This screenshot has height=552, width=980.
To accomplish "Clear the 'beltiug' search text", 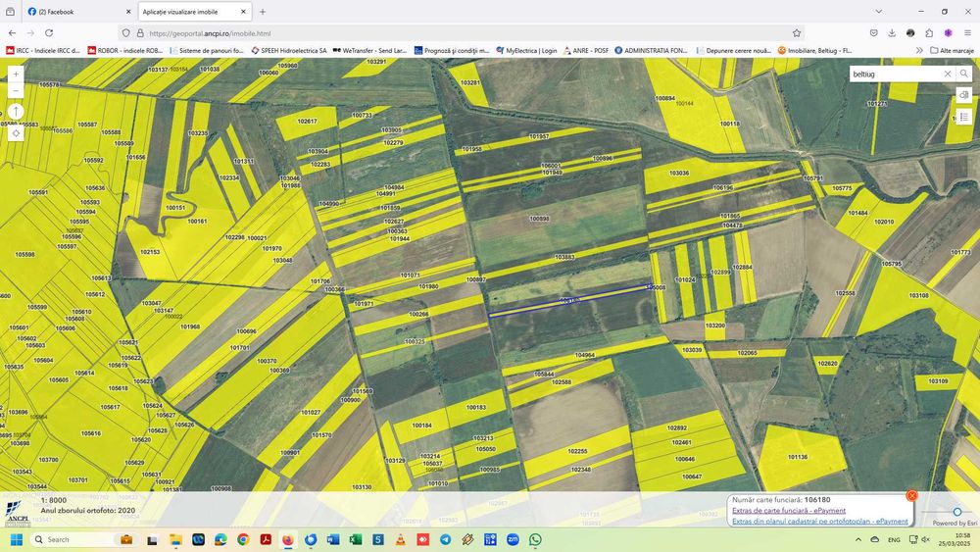I will [948, 74].
